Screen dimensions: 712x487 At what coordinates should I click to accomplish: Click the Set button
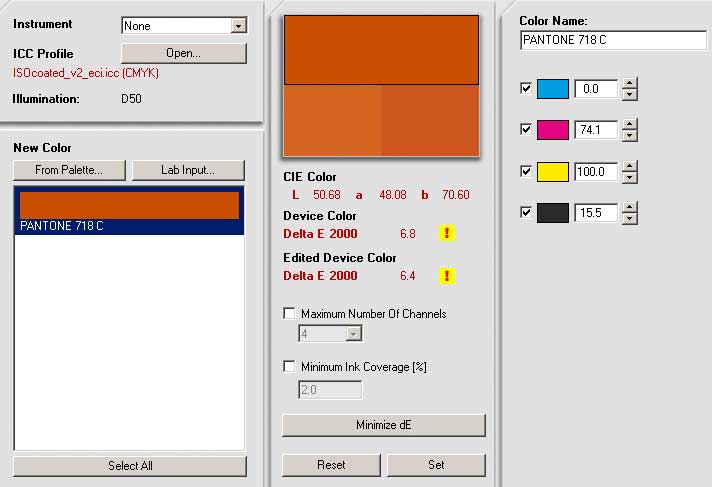point(436,465)
